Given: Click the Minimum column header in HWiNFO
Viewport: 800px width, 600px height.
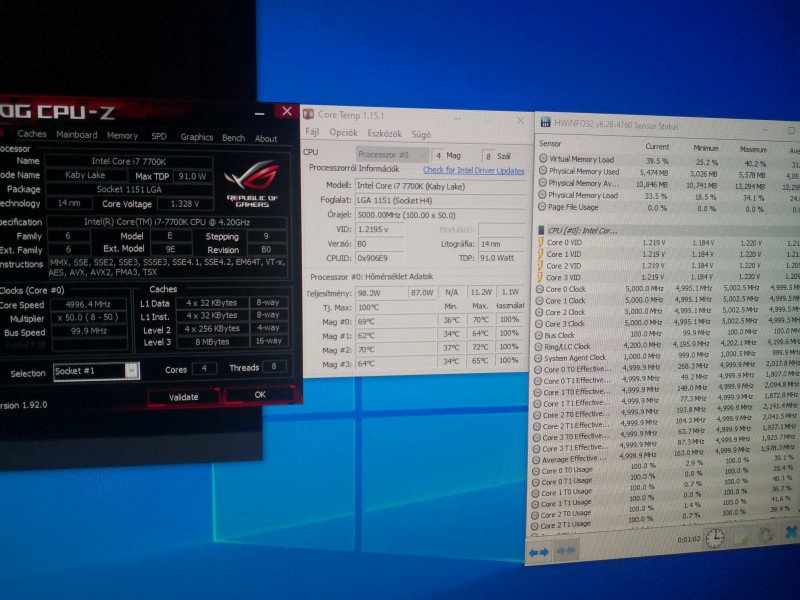Looking at the screenshot, I should pos(706,148).
